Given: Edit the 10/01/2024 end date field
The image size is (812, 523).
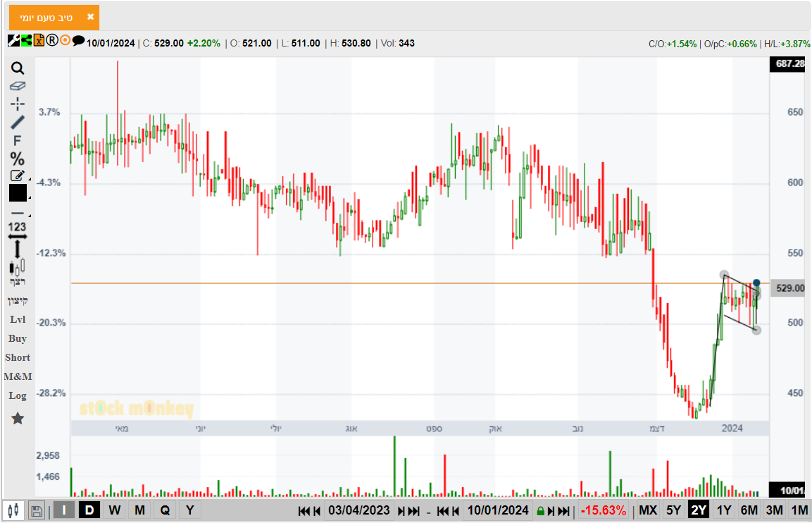Looking at the screenshot, I should 498,510.
